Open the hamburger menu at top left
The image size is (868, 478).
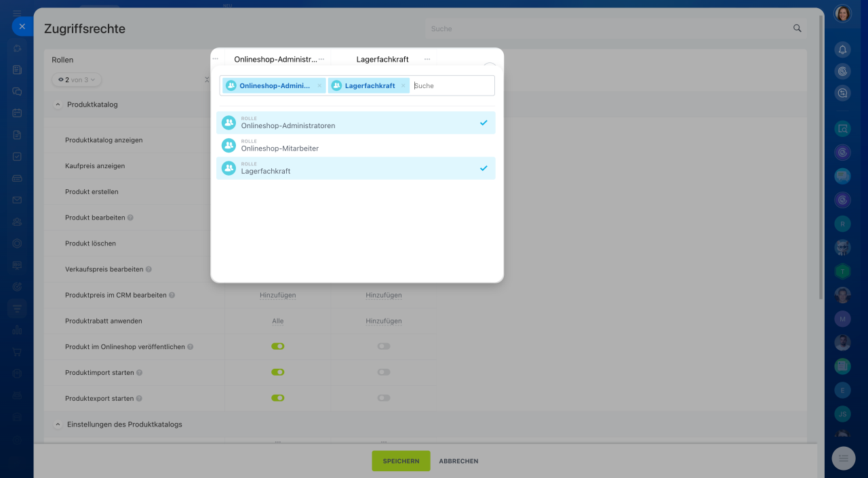(17, 13)
